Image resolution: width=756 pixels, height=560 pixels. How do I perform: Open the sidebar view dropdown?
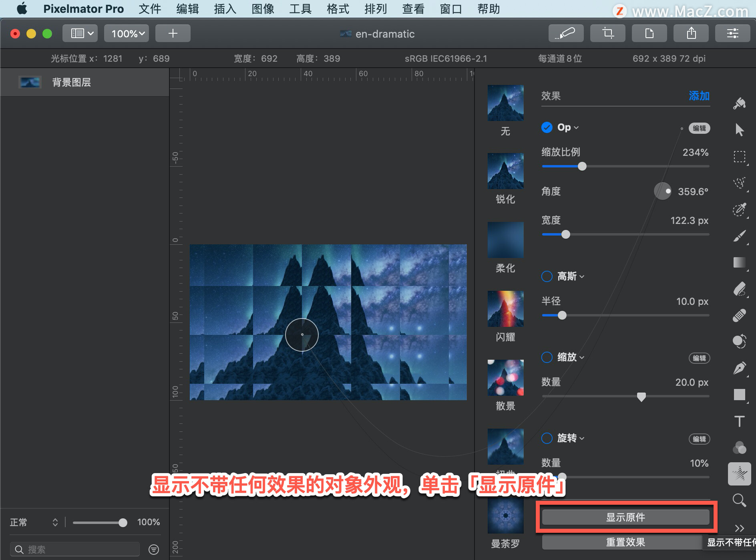[x=81, y=33]
